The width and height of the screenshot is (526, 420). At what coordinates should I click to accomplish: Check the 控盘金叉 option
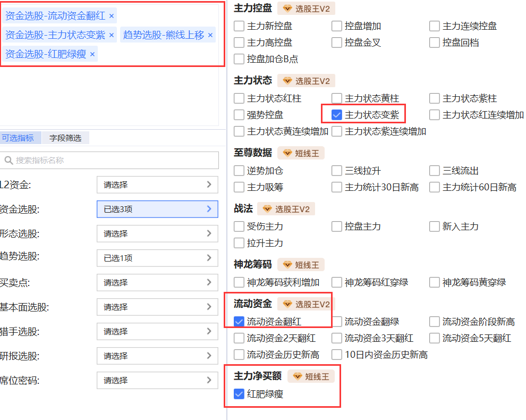pos(336,43)
